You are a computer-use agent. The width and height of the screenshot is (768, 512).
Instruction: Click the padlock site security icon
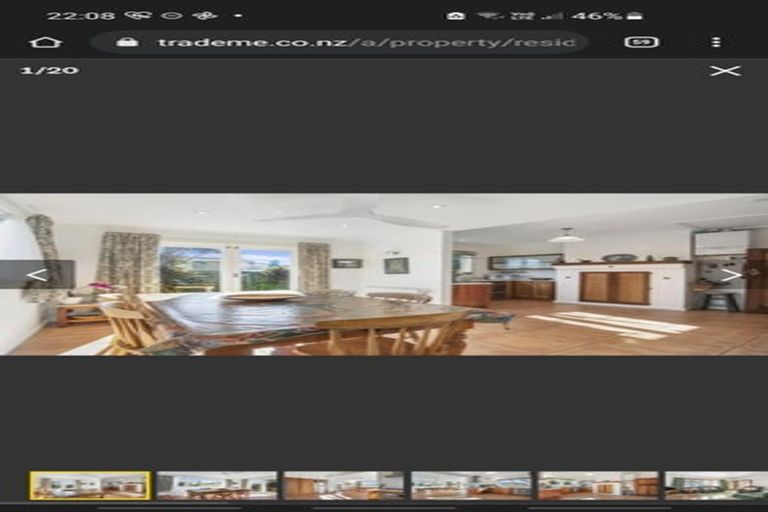point(127,42)
